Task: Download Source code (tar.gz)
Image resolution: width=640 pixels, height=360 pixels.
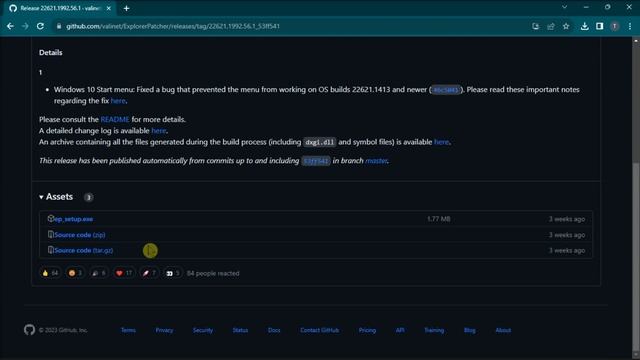Action: click(x=84, y=251)
